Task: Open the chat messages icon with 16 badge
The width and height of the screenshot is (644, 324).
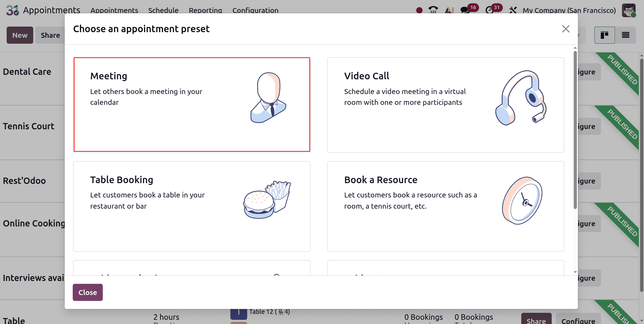Action: pos(465,10)
